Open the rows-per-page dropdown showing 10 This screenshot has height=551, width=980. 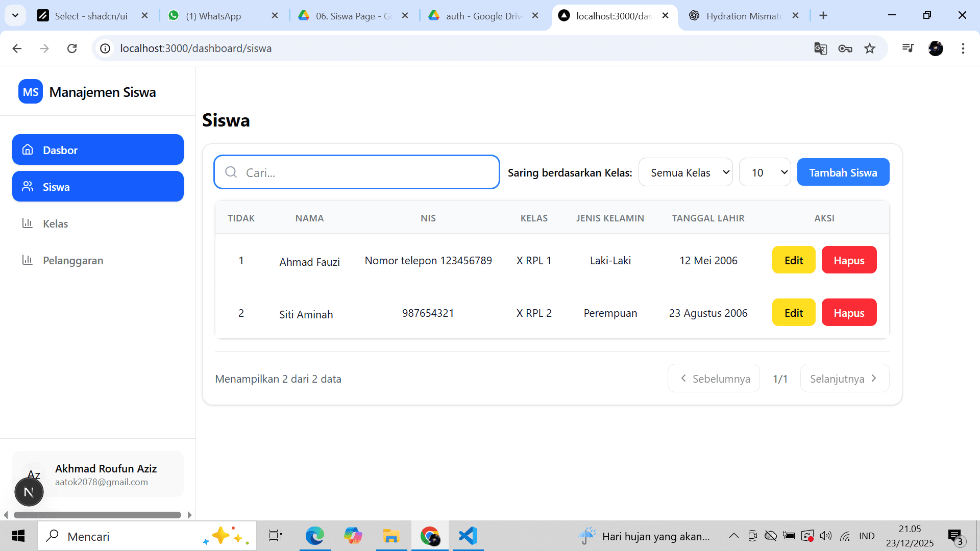[765, 172]
